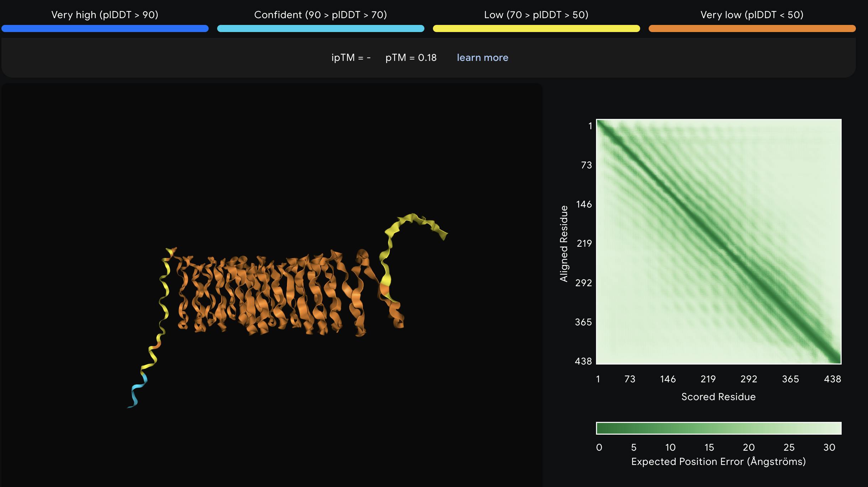The height and width of the screenshot is (487, 868).
Task: Click the cyan Confident pLDDT bar
Action: tap(320, 28)
